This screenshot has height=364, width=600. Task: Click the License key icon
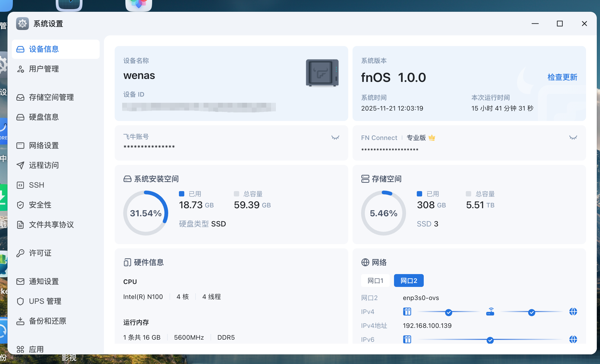[20, 253]
